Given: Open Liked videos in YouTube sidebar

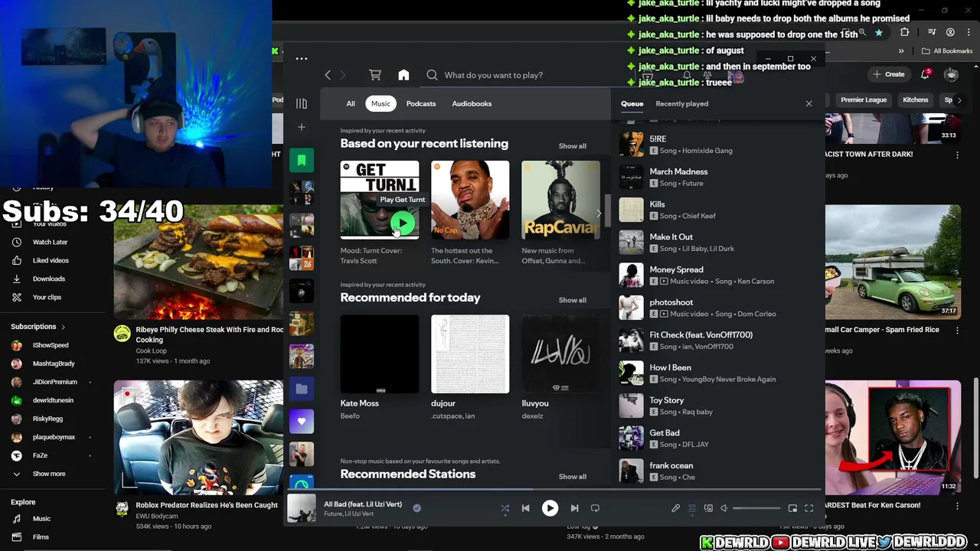Looking at the screenshot, I should 51,260.
